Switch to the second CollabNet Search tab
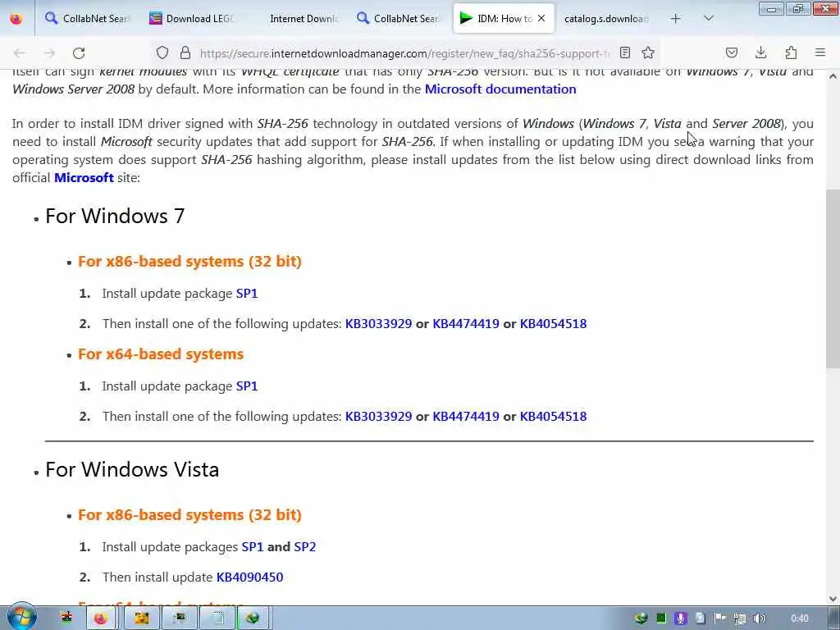840x630 pixels. [398, 19]
